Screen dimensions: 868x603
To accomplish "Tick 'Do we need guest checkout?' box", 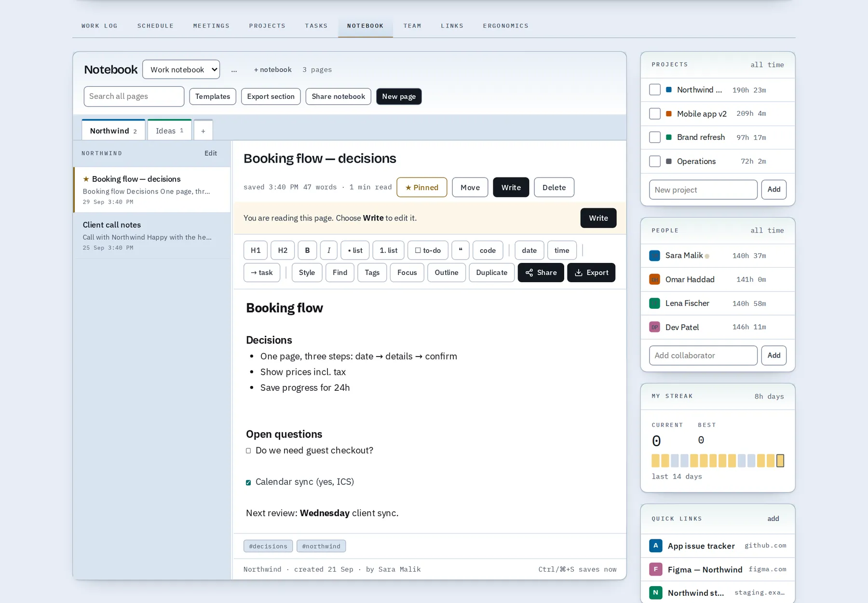I will [x=248, y=451].
